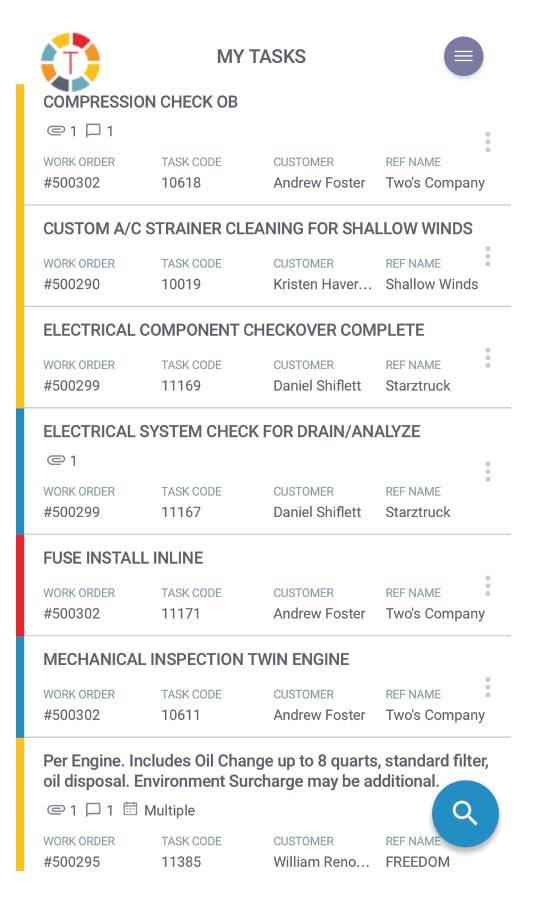Screen dimensions: 546x902
Task: Open options for Compression Check OB task
Action: click(488, 142)
